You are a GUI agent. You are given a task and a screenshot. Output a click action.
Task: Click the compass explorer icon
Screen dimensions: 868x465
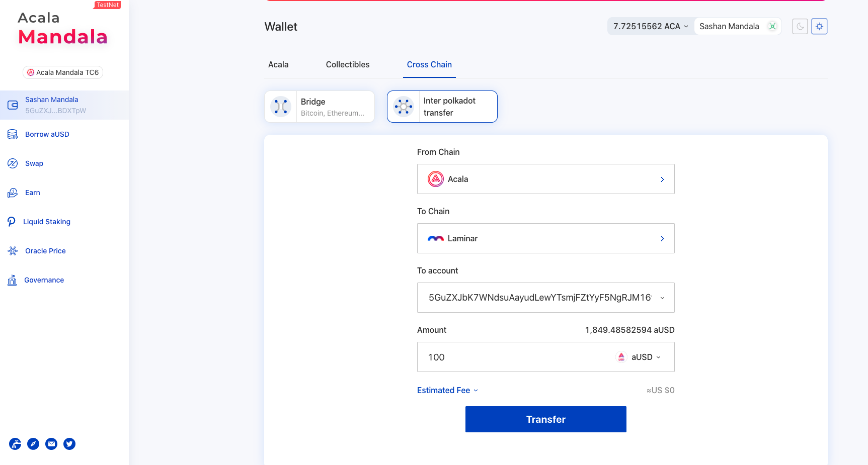(x=33, y=444)
